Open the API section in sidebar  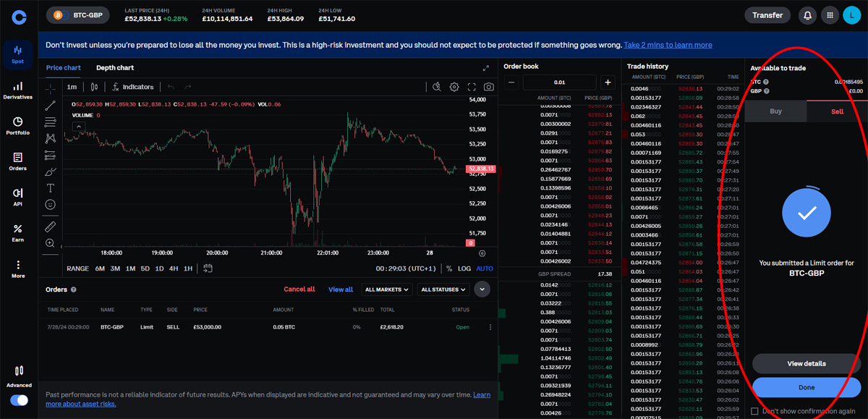[18, 197]
